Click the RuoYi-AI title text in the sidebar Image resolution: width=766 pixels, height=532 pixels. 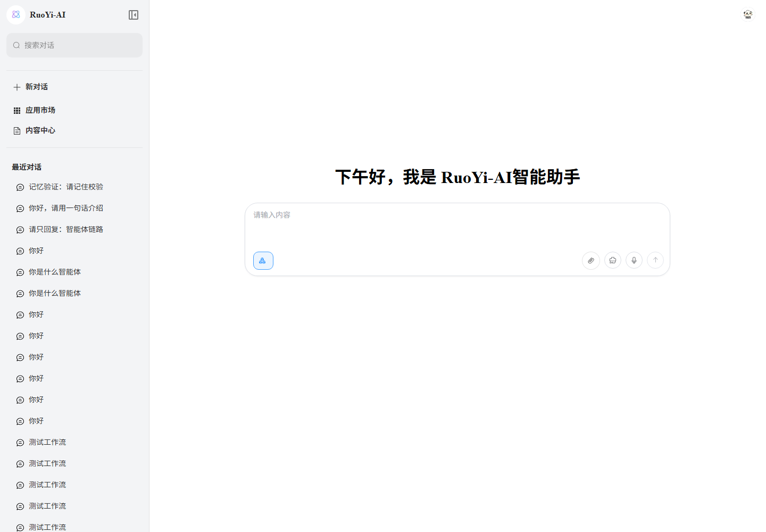[48, 15]
